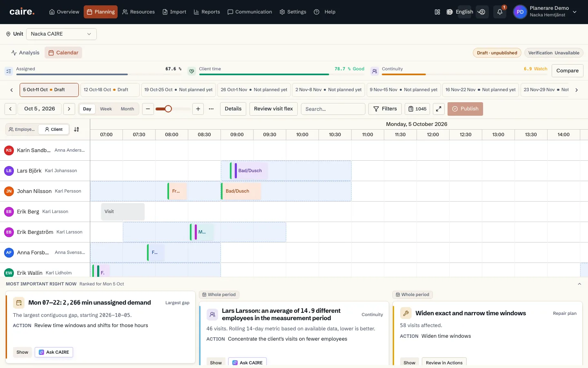The image size is (588, 368).
Task: Go to the Resources section
Action: point(138,12)
